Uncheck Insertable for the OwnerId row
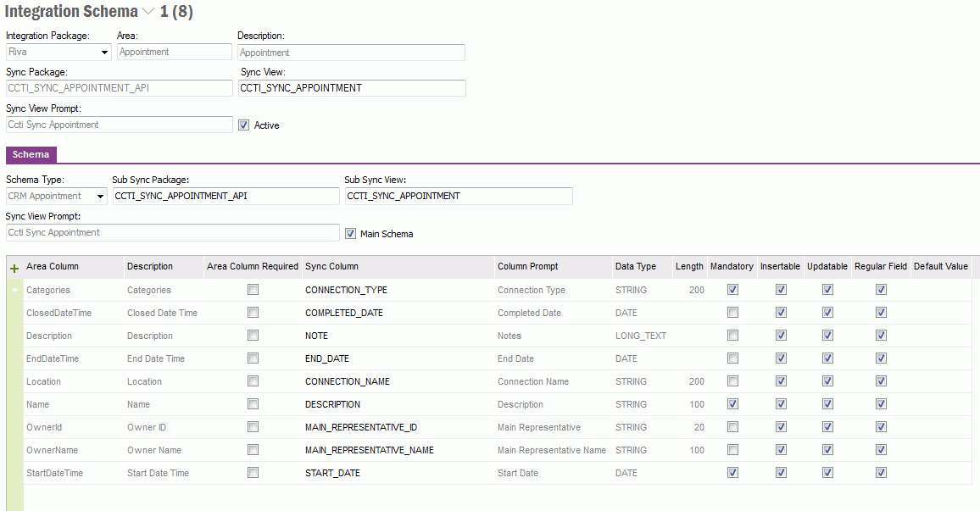This screenshot has height=511, width=980. coord(781,426)
